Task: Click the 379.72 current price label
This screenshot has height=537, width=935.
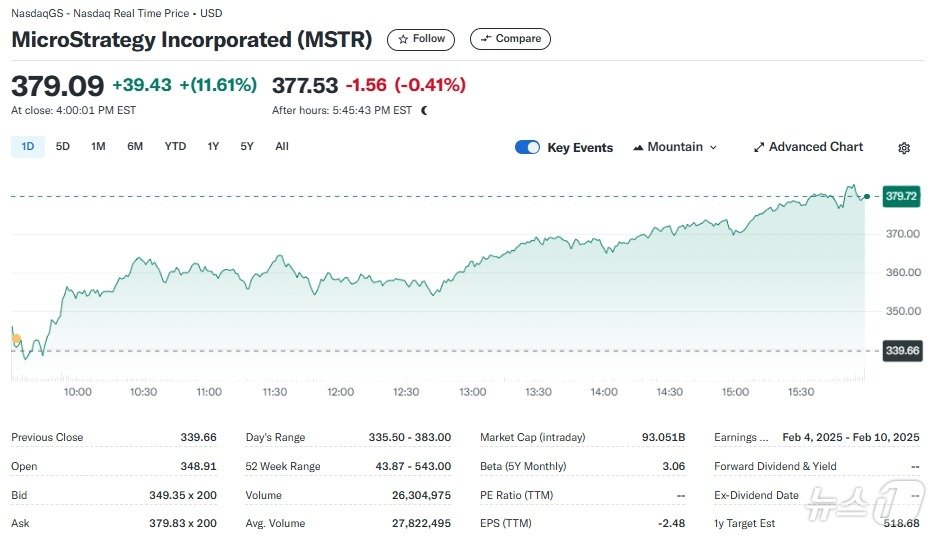Action: (901, 196)
